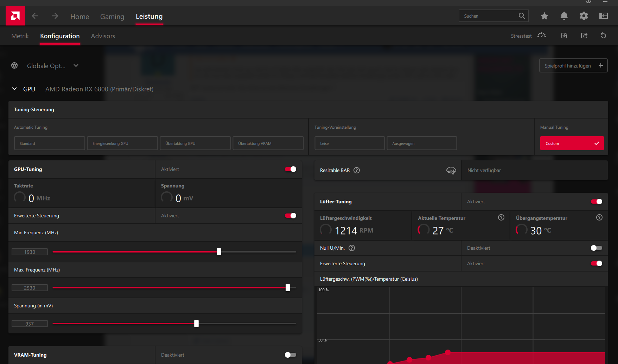Toggle fan Erweiterte Steuerung switch
Viewport: 618px width, 364px height.
click(x=597, y=263)
